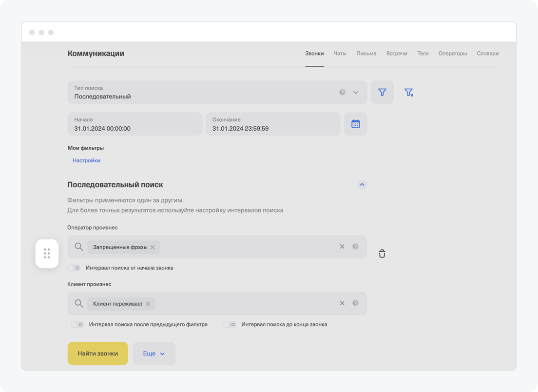The width and height of the screenshot is (538, 392).
Task: Focus the Оператор произнес search input
Action: coord(217,247)
